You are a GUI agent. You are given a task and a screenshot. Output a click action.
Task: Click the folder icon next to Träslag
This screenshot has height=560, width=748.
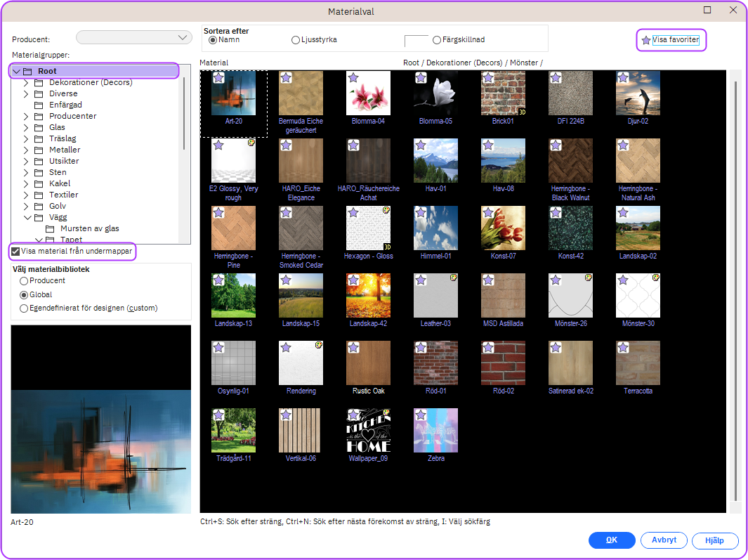point(39,138)
